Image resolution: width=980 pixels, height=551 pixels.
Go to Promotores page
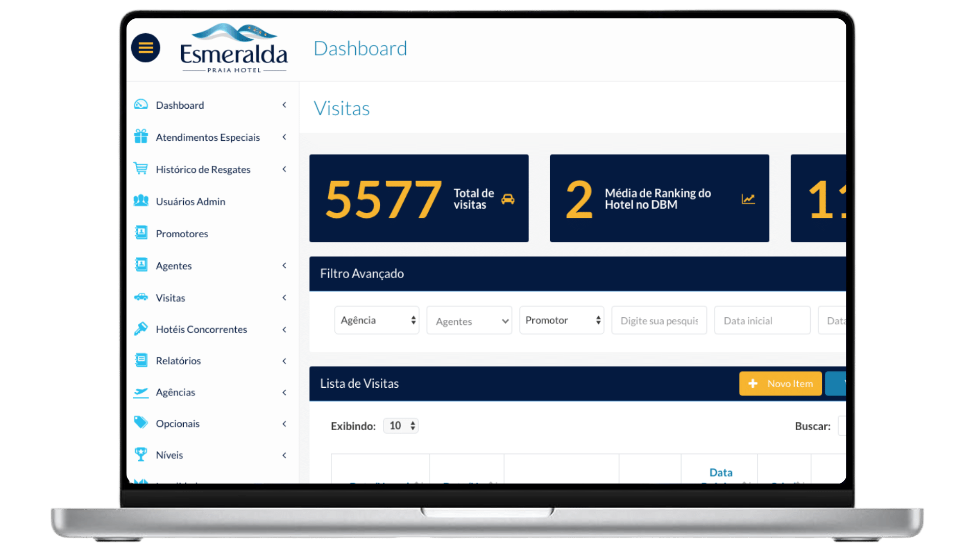click(x=182, y=234)
